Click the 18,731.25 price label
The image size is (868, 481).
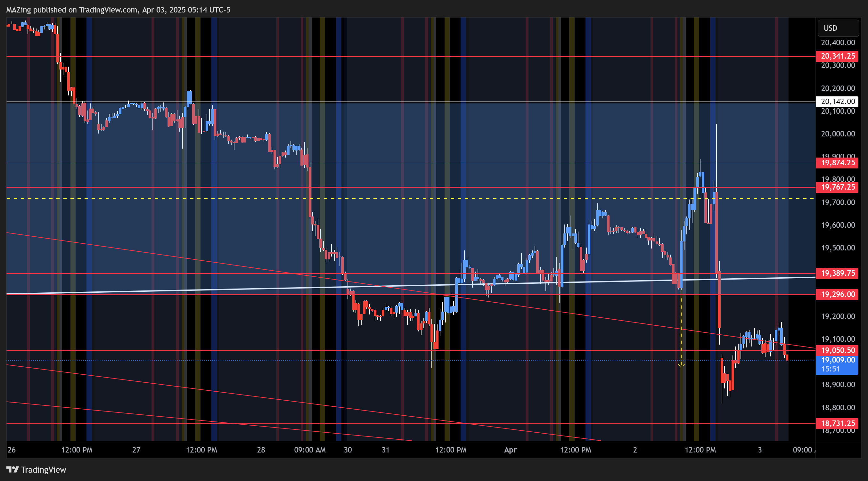click(837, 423)
